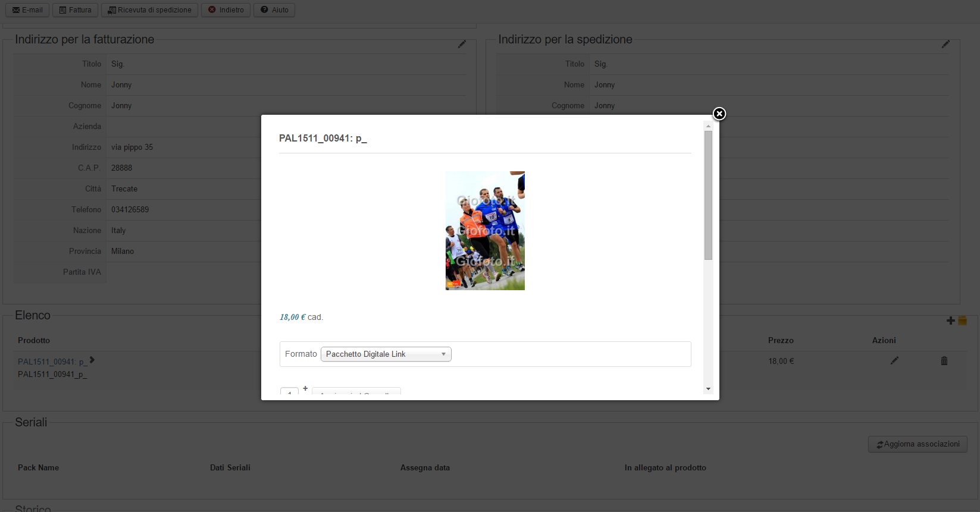The width and height of the screenshot is (980, 512).
Task: Click the Azioni column header
Action: pyautogui.click(x=884, y=341)
